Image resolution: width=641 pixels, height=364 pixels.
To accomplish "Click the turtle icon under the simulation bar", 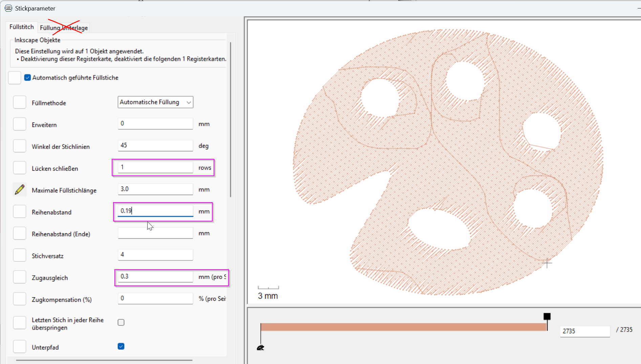I will tap(260, 348).
